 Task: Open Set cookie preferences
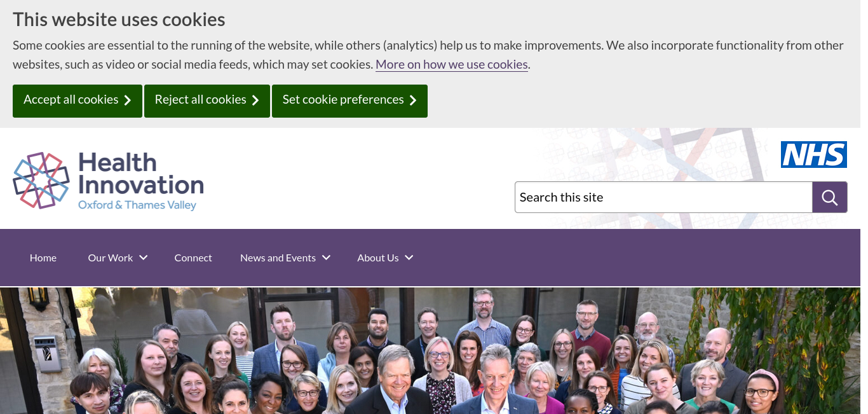coord(349,101)
